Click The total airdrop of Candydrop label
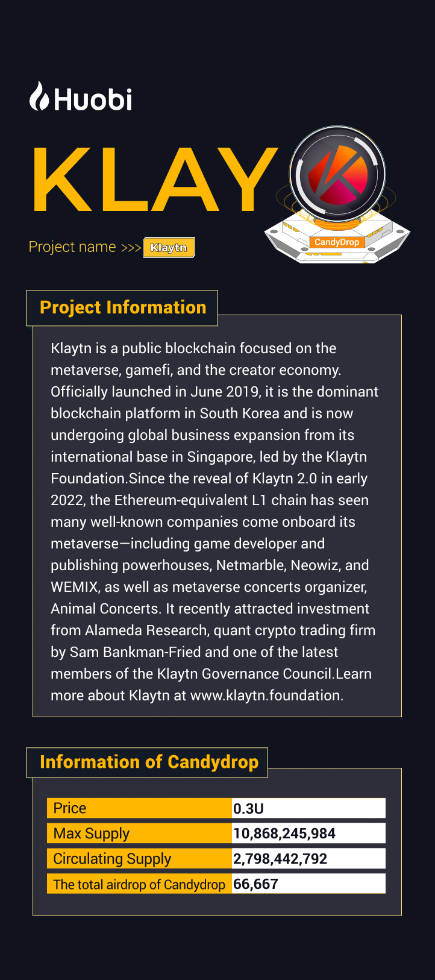435x980 pixels. point(139,884)
